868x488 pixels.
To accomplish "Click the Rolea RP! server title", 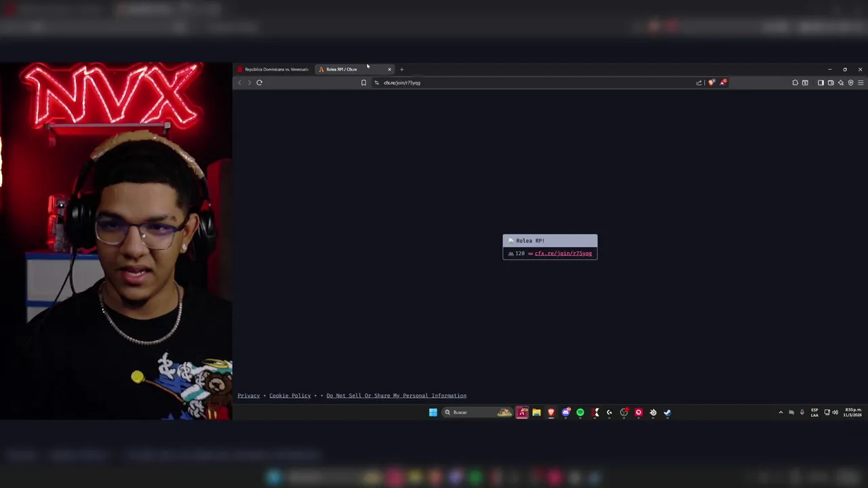I will coord(530,241).
